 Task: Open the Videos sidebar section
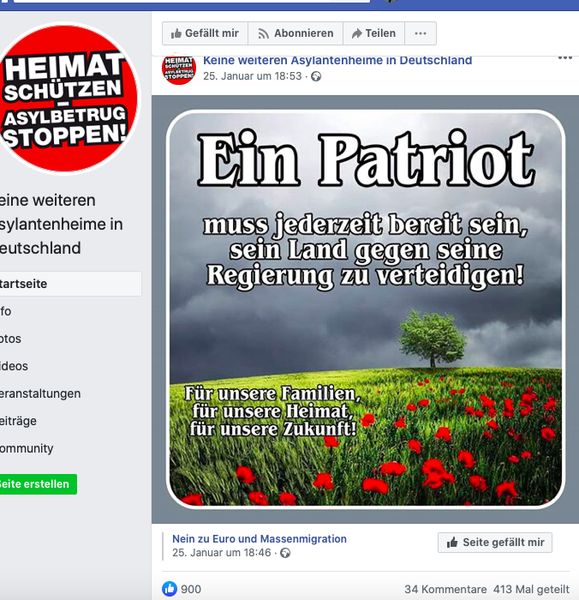click(14, 366)
